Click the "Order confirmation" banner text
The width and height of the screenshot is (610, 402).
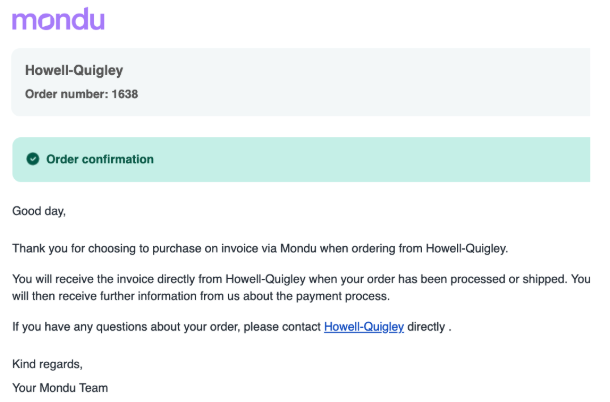[x=100, y=159]
